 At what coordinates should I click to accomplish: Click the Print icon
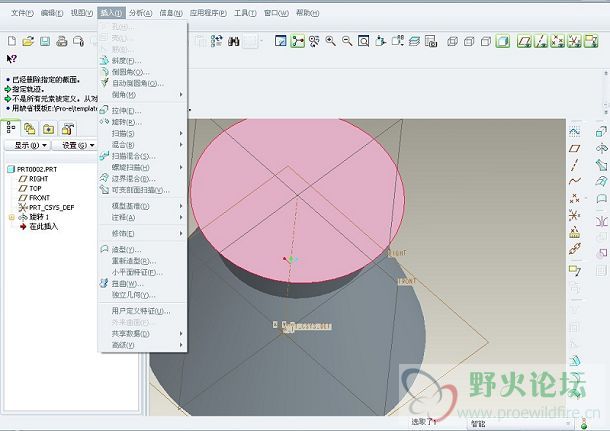pos(61,41)
